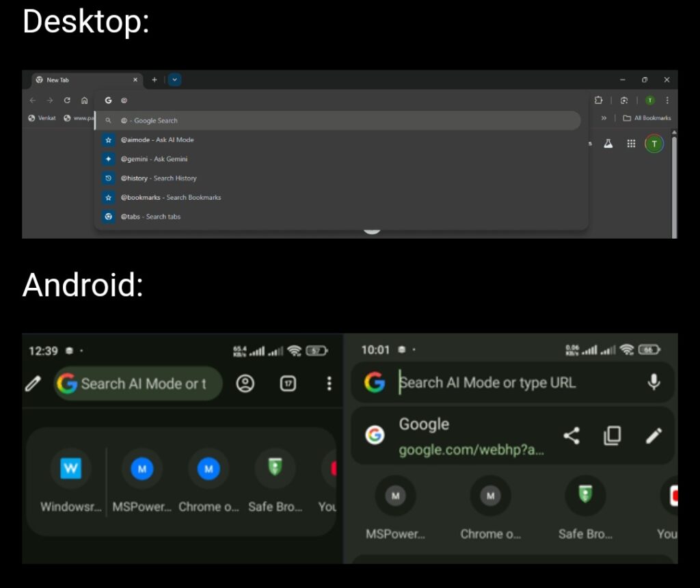Open the Extensions puzzle icon
Viewport: 700px width, 588px height.
point(599,101)
